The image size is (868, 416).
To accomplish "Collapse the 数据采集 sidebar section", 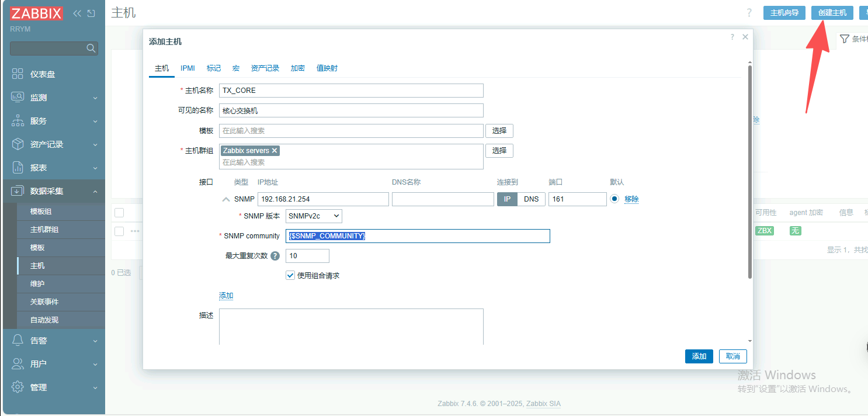I will [x=95, y=191].
